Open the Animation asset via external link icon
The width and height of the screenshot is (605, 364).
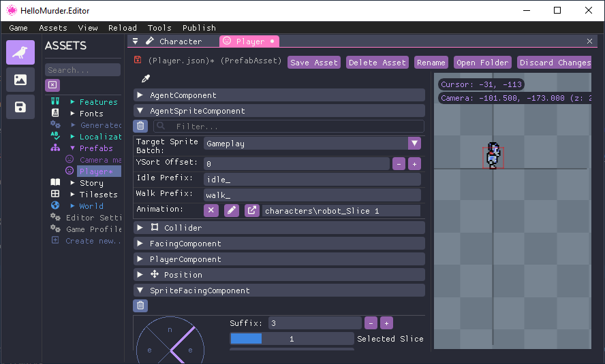252,210
